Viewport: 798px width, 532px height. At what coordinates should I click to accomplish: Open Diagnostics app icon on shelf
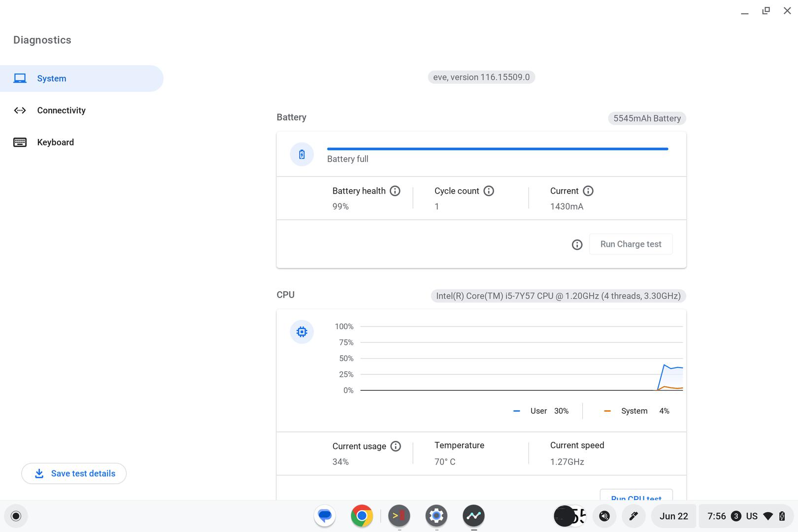474,516
